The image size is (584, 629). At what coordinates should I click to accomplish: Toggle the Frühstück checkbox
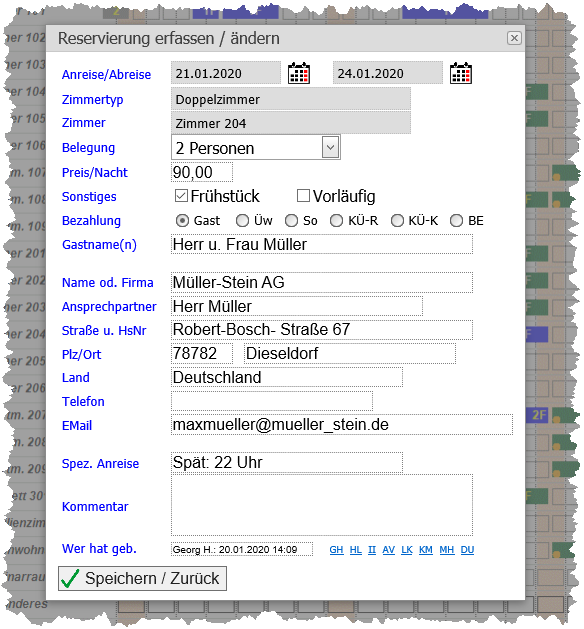point(181,196)
